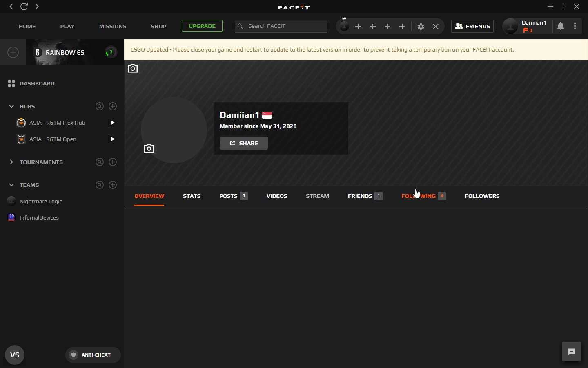Click the green UPGRADE button
The height and width of the screenshot is (368, 588).
(x=202, y=26)
